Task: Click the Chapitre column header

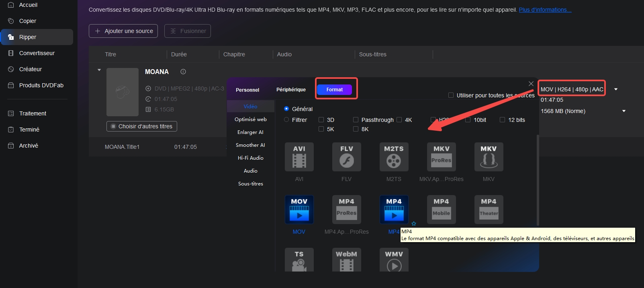Action: [x=234, y=54]
